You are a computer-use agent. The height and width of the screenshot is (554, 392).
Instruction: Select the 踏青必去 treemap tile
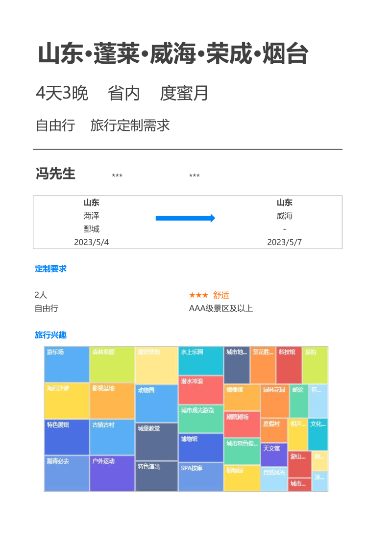pos(67,474)
